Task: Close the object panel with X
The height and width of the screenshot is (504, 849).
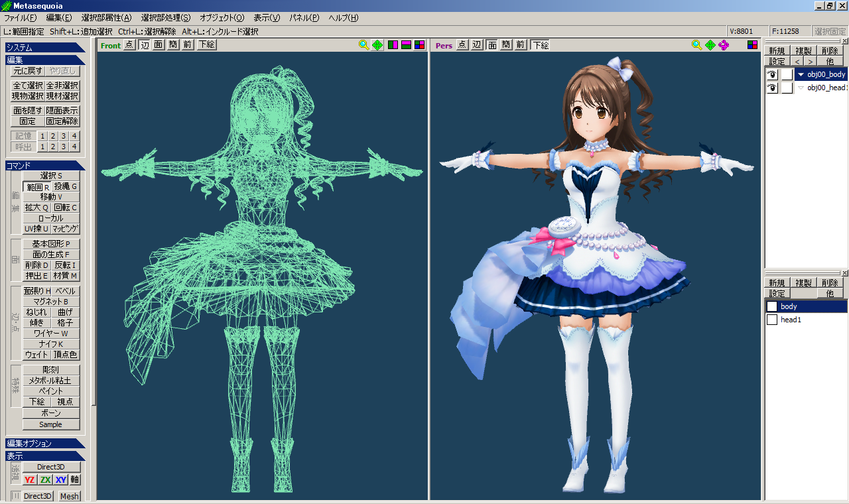Action: coord(844,41)
